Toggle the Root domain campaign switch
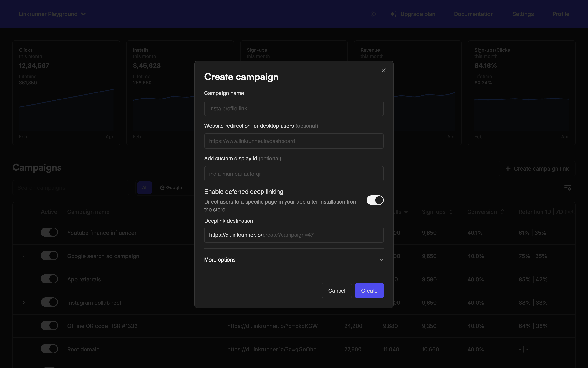 49,349
